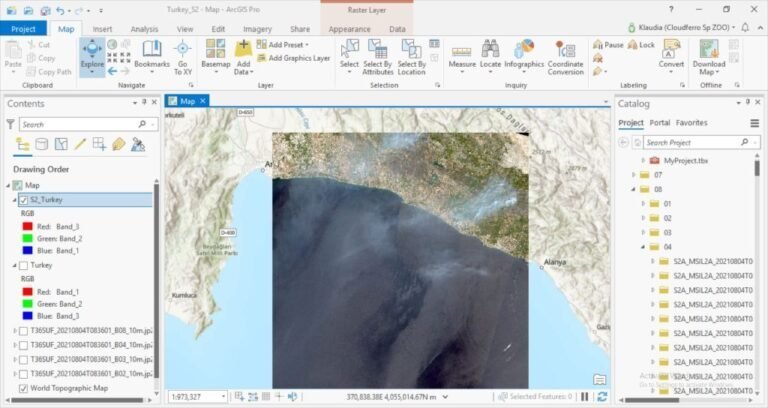Toggle visibility of Turkey layer
This screenshot has height=408, width=768.
23,265
